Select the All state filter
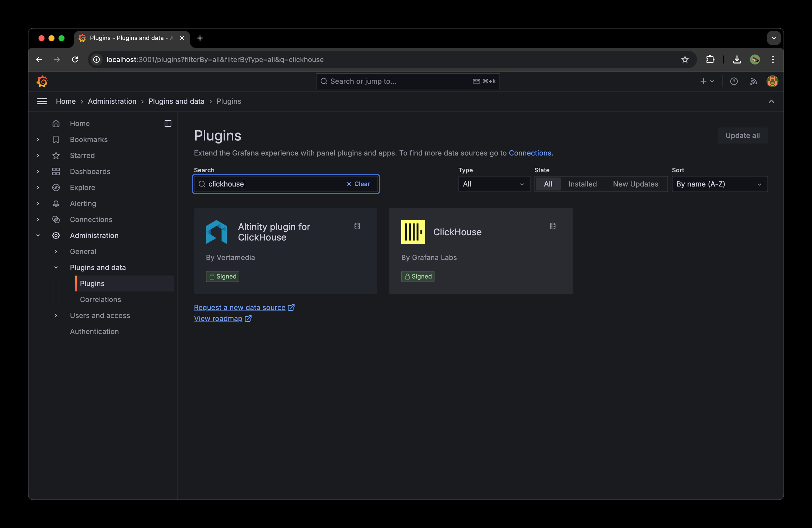The width and height of the screenshot is (812, 528). pyautogui.click(x=548, y=184)
